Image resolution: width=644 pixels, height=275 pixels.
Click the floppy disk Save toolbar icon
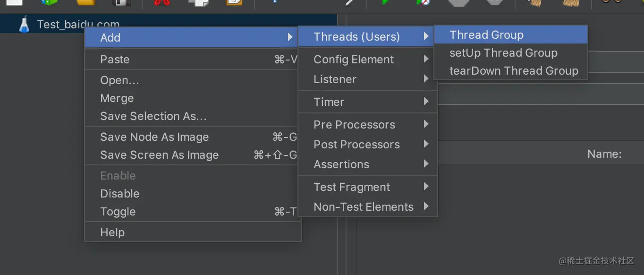pyautogui.click(x=122, y=2)
